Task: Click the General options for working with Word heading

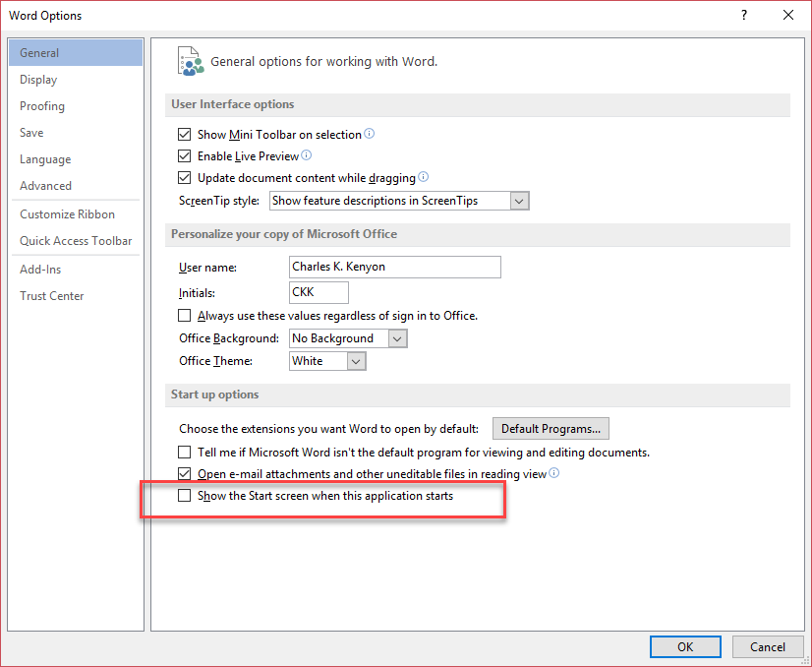Action: [323, 61]
